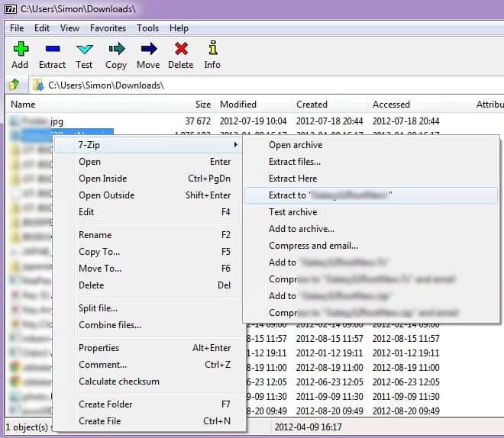Click created date 2012-08-15 11:57
The image size is (504, 438).
[x=329, y=339]
